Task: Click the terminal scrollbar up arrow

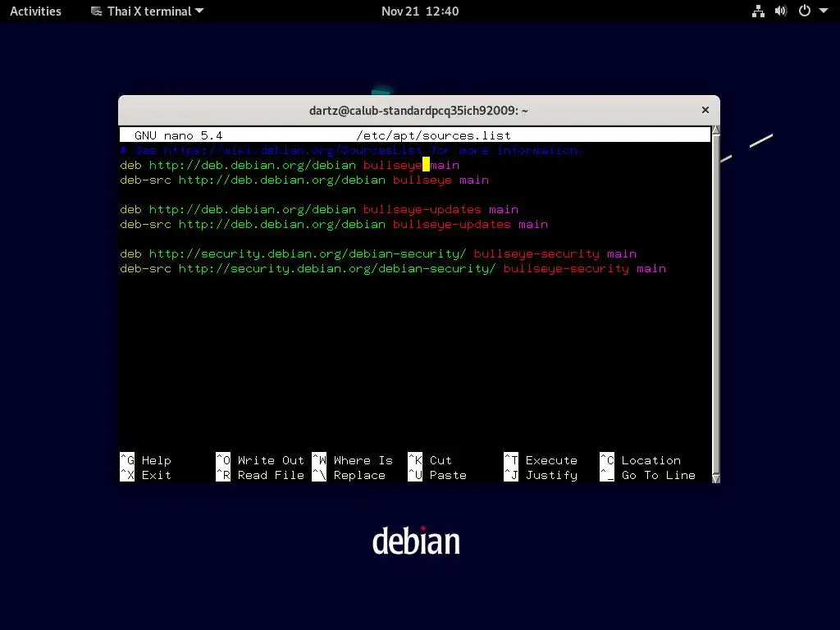Action: coord(715,130)
